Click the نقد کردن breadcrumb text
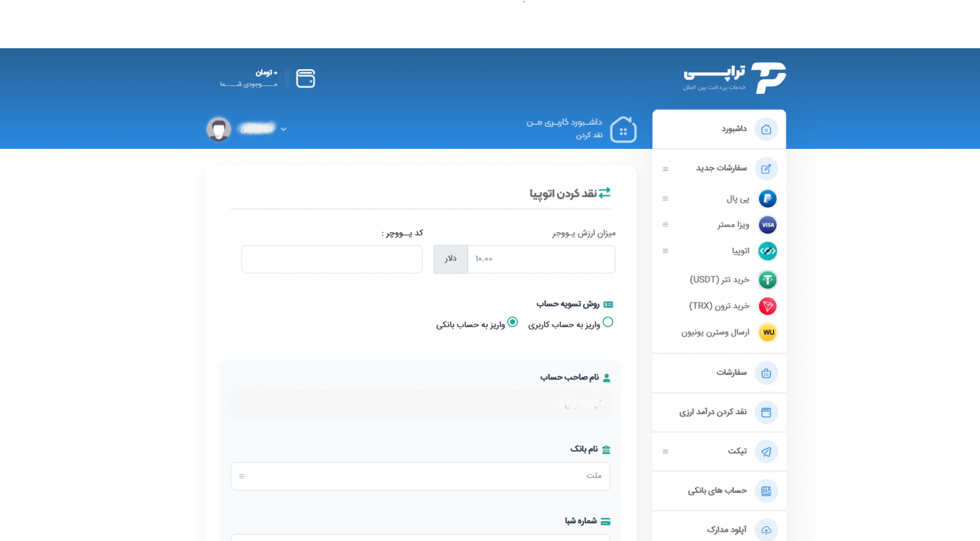Image resolution: width=980 pixels, height=541 pixels. point(589,135)
